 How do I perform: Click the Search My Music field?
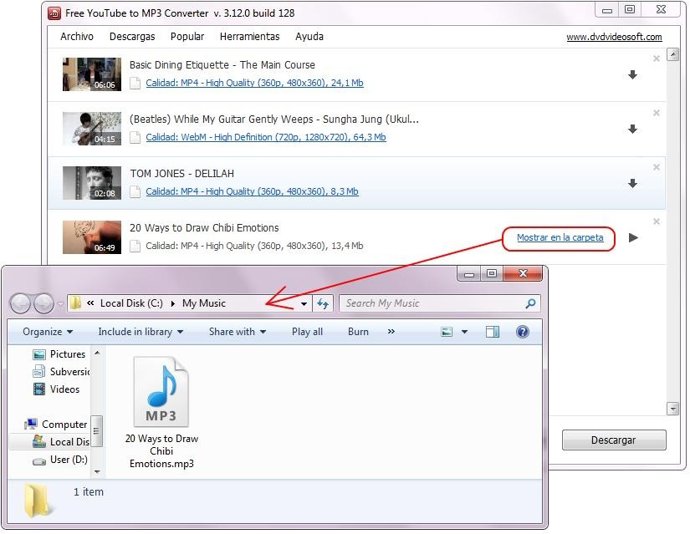tap(433, 303)
